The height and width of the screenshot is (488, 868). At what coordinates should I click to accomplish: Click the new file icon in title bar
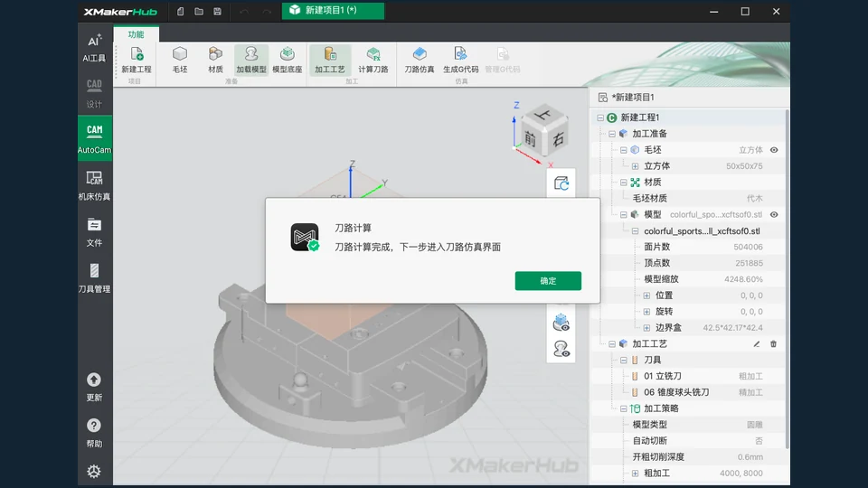pyautogui.click(x=181, y=11)
